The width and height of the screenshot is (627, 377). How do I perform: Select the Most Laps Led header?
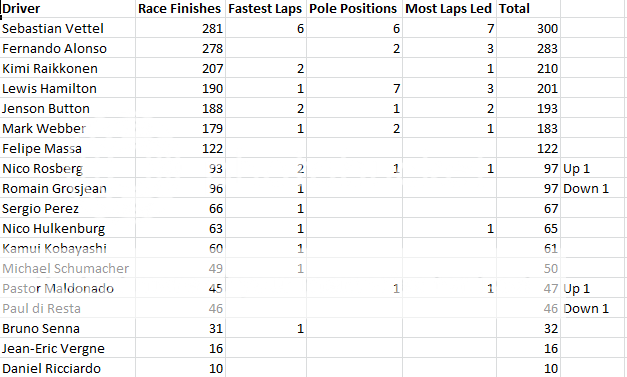click(x=449, y=8)
